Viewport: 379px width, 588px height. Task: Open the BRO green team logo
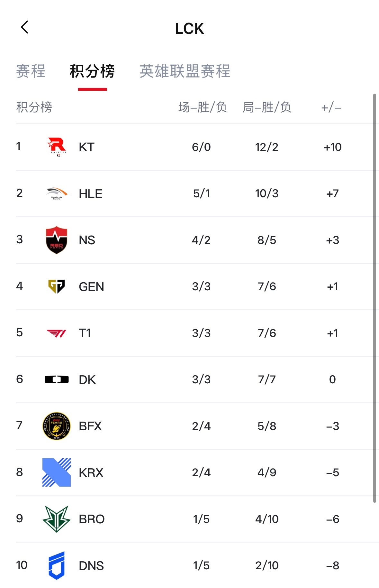pos(57,519)
